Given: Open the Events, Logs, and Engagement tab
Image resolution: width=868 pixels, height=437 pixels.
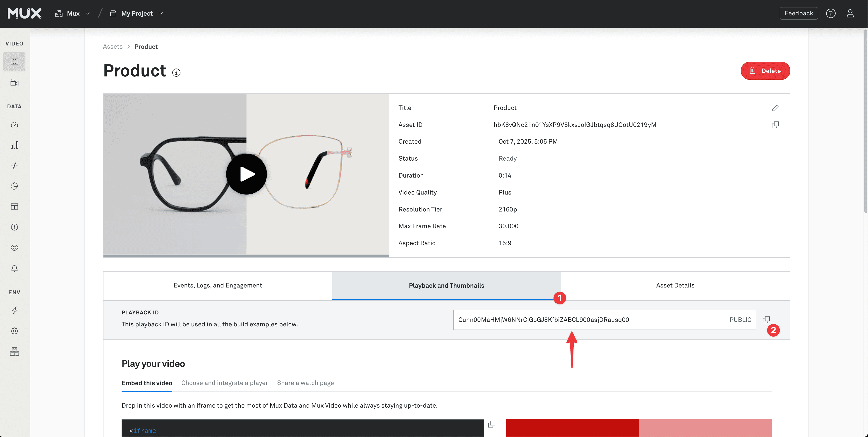Looking at the screenshot, I should (x=217, y=285).
